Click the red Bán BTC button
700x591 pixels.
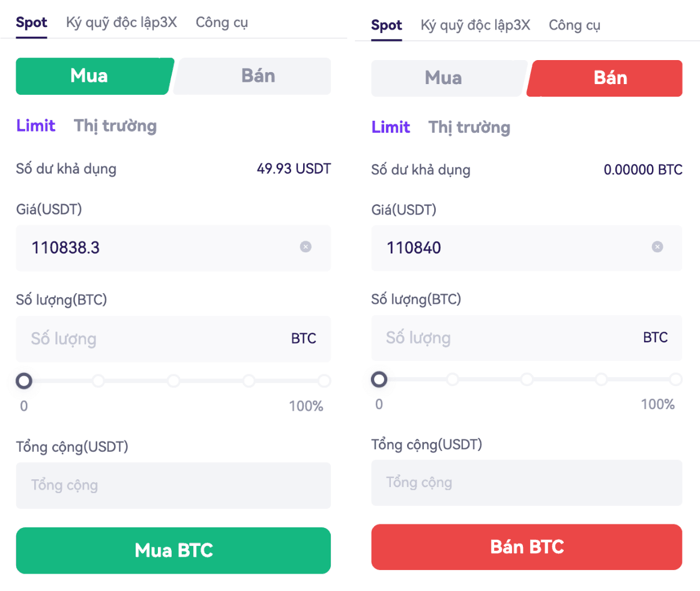527,547
